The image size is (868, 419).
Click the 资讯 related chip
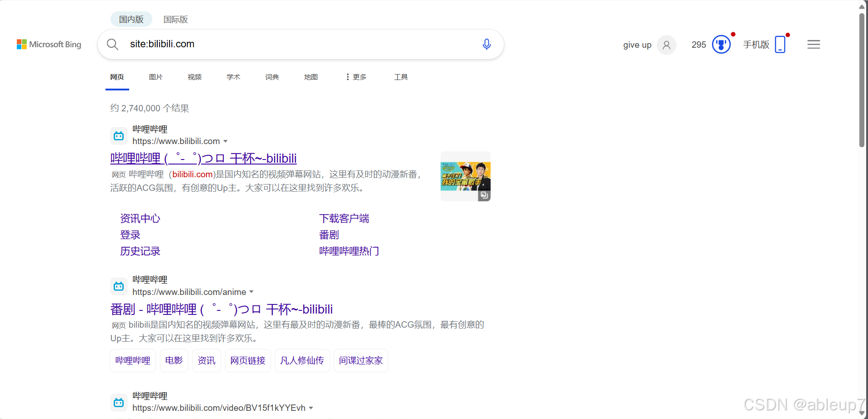point(206,360)
